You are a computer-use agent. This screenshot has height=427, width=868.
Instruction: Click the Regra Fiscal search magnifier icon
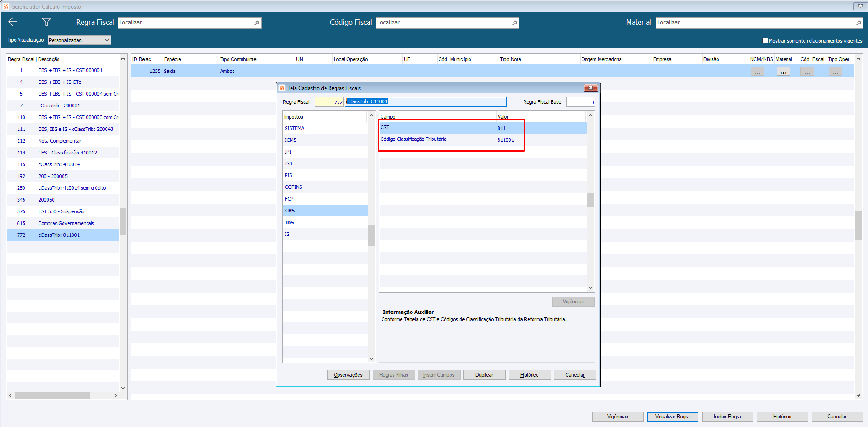[x=257, y=23]
